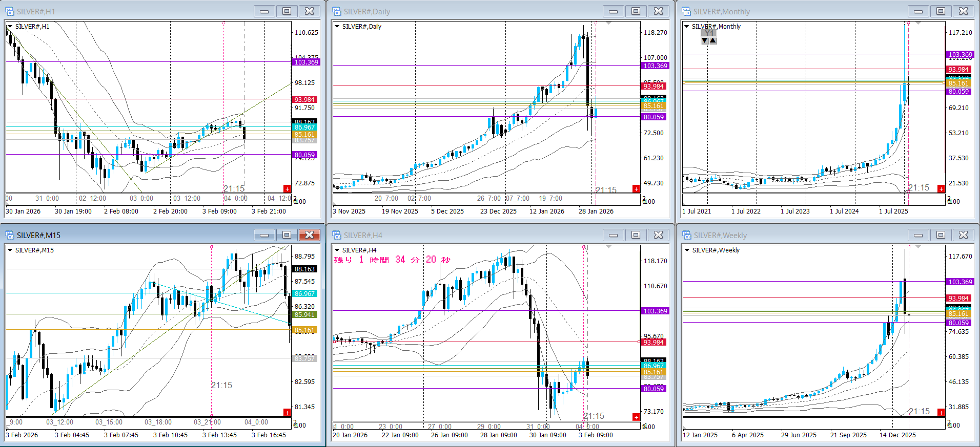Click the cyan 86.967 price label on M15
The height and width of the screenshot is (447, 980).
click(x=304, y=294)
